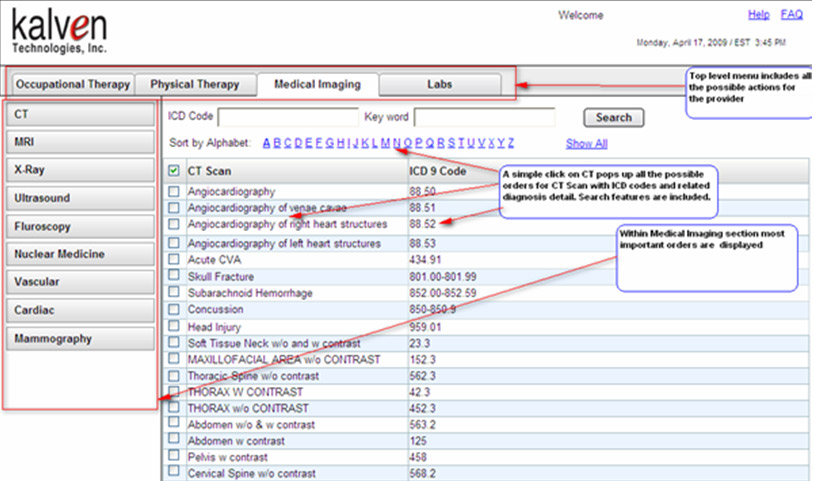Open the Help link
This screenshot has height=481, width=814.
coord(759,15)
